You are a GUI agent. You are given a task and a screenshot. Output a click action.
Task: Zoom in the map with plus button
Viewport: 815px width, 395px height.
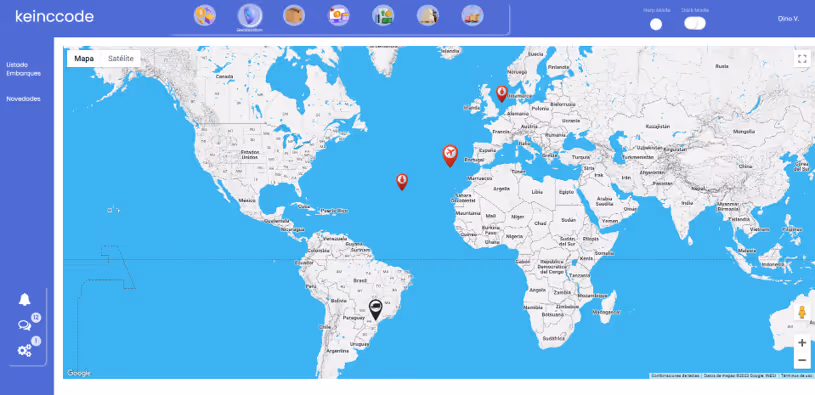(802, 343)
